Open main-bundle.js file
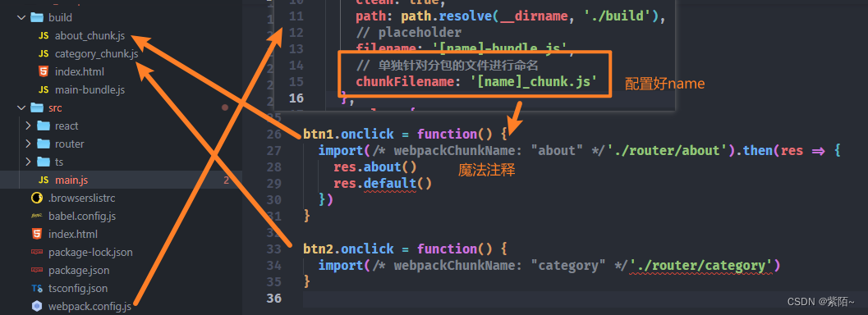 tap(90, 89)
